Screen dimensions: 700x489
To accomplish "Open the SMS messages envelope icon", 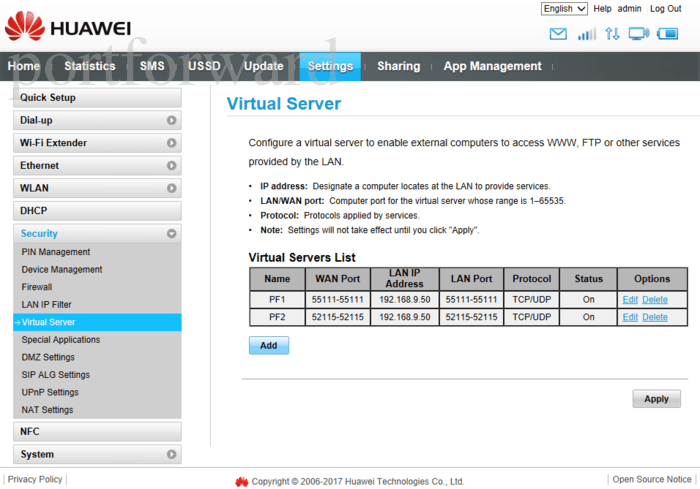I will pos(558,34).
